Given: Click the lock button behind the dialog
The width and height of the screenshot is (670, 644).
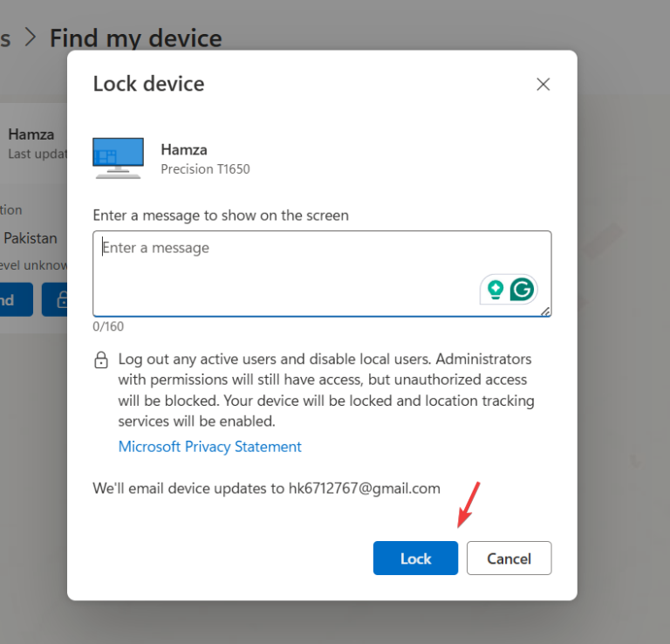Looking at the screenshot, I should [x=55, y=299].
